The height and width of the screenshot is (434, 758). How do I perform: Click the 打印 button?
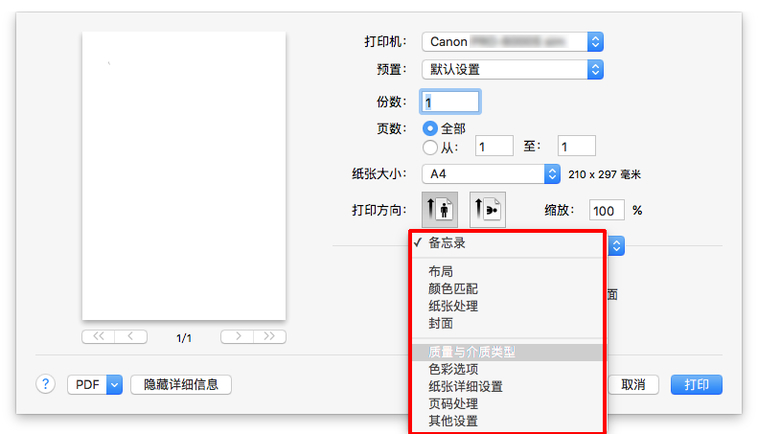[x=696, y=384]
